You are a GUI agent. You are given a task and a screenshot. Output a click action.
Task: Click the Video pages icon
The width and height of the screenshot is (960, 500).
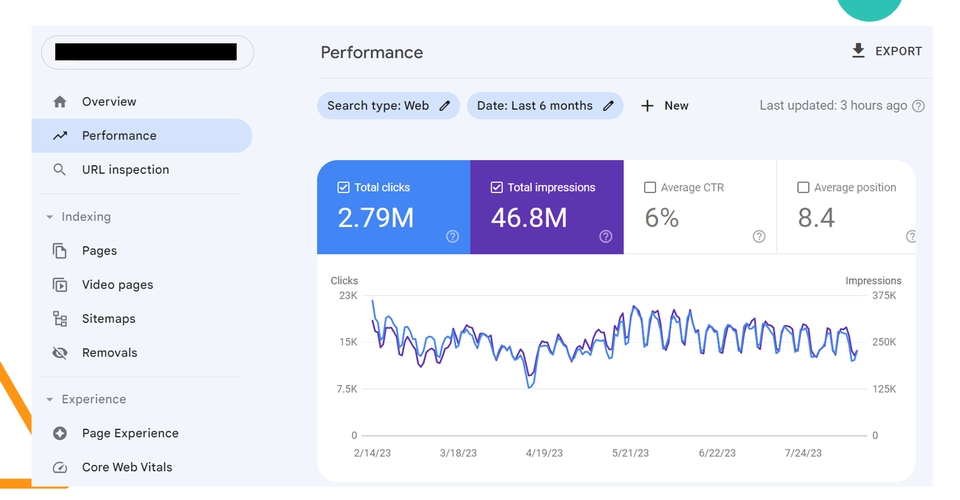click(x=60, y=285)
